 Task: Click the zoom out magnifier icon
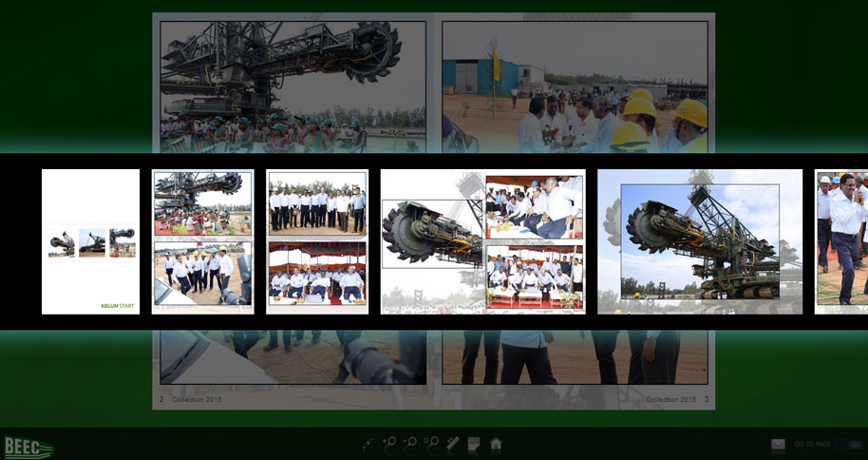410,443
